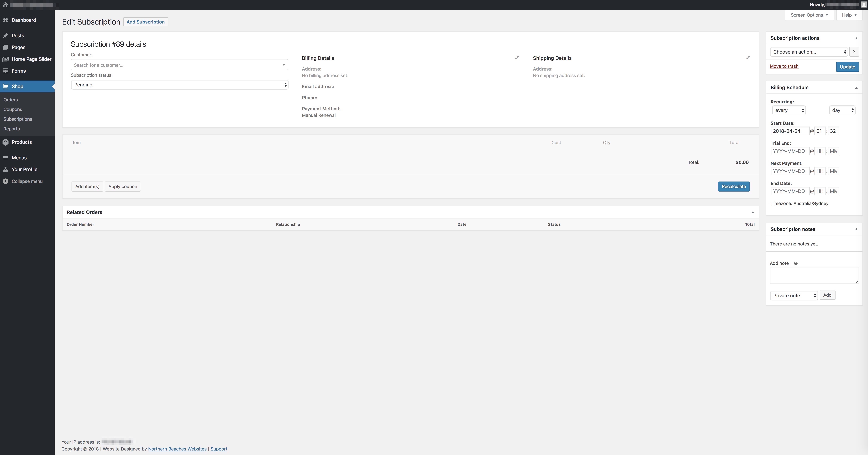Collapse the Subscription actions panel

[x=856, y=38]
